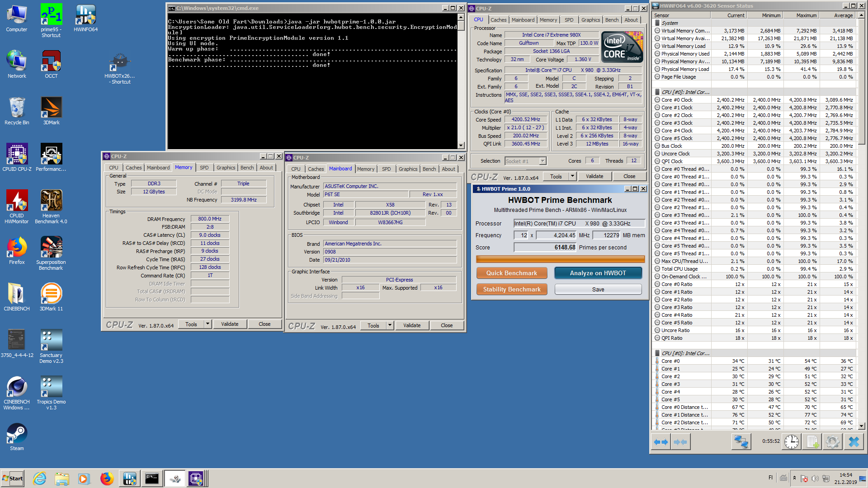This screenshot has height=488, width=868.
Task: Click cmd window vertical scrollbar down arrow
Action: point(461,145)
